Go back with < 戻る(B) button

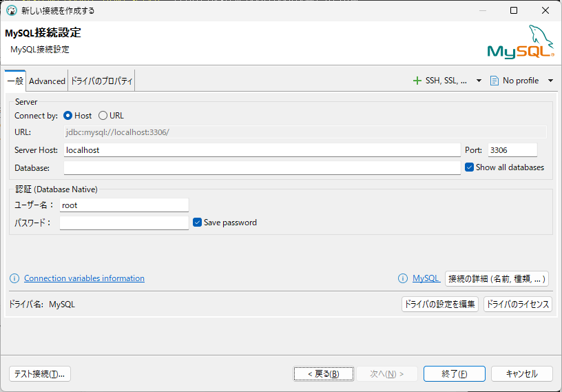point(323,373)
